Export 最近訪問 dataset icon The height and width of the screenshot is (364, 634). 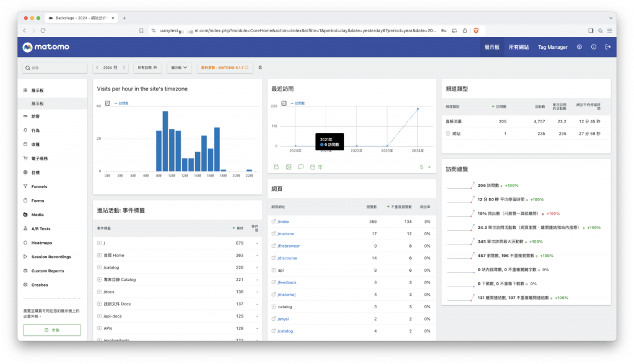pos(277,167)
